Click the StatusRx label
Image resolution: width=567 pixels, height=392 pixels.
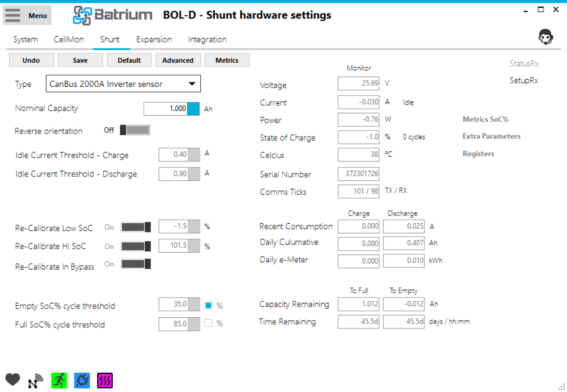pos(524,64)
